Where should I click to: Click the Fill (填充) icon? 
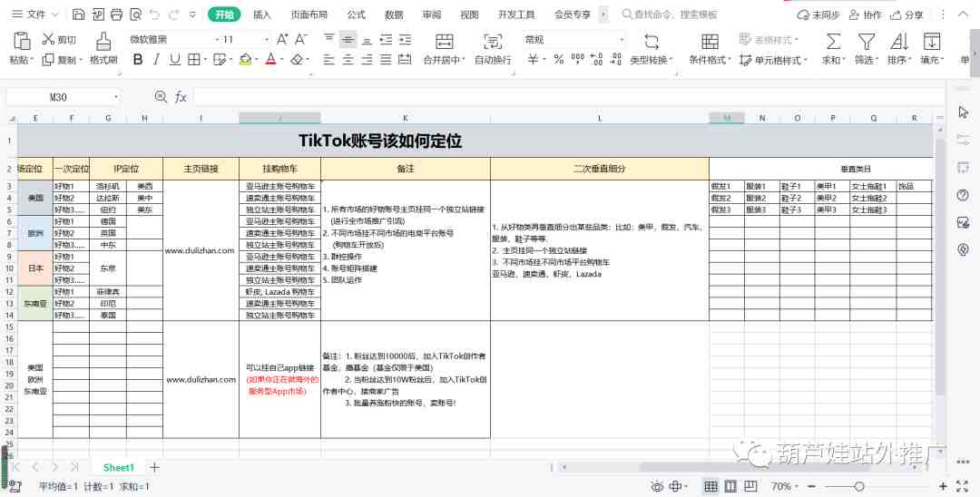[x=932, y=42]
